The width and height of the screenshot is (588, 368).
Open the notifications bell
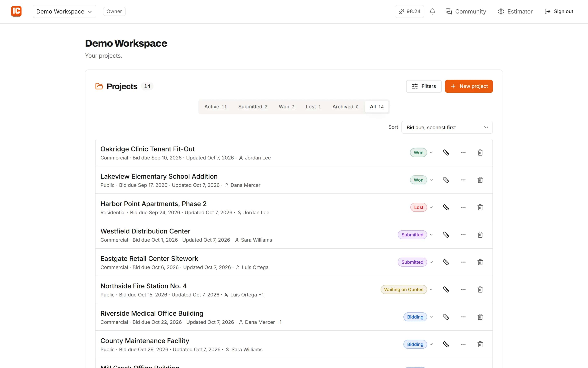[x=432, y=11]
